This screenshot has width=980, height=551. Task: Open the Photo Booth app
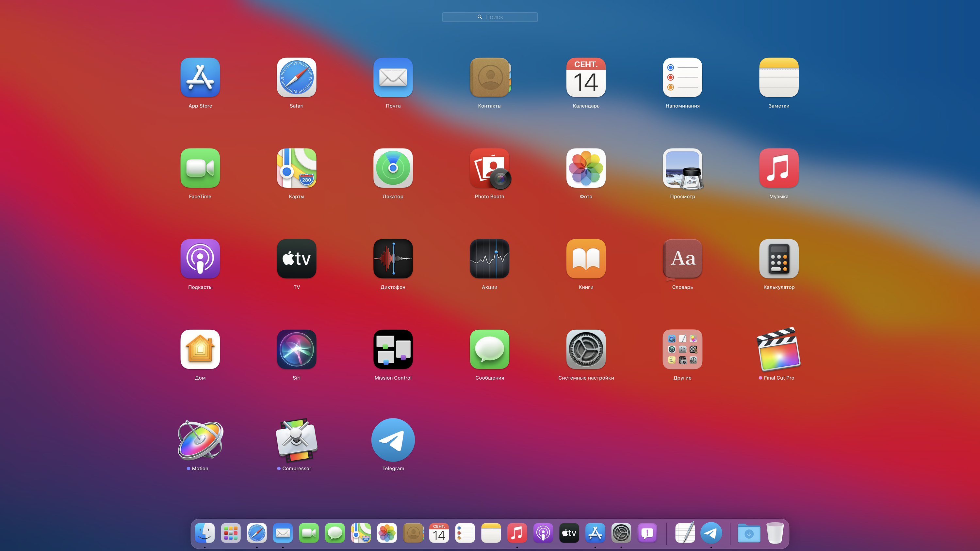point(489,168)
